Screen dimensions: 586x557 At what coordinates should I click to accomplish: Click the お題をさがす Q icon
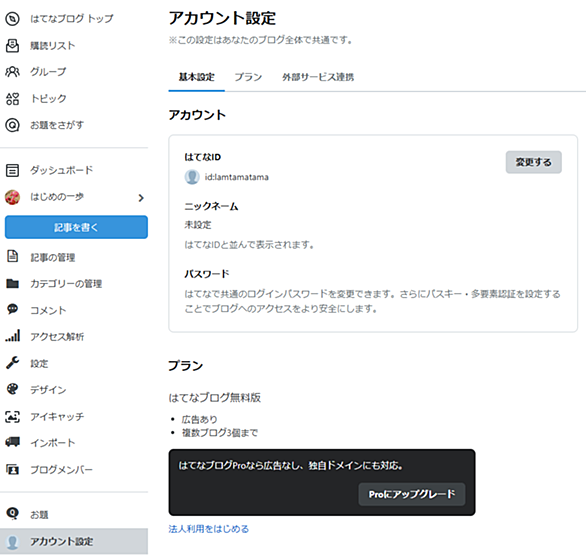point(12,125)
